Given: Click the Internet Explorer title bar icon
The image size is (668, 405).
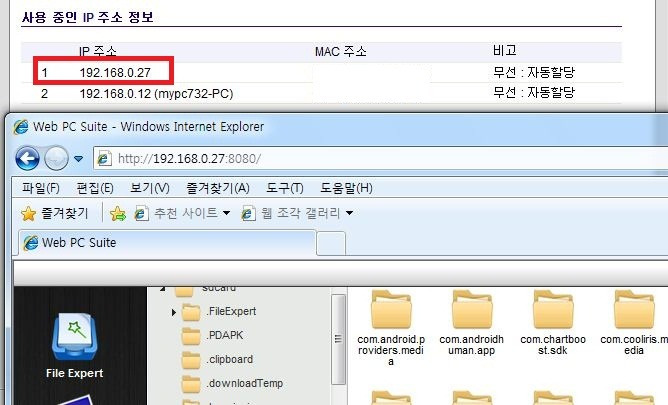Looking at the screenshot, I should 20,127.
